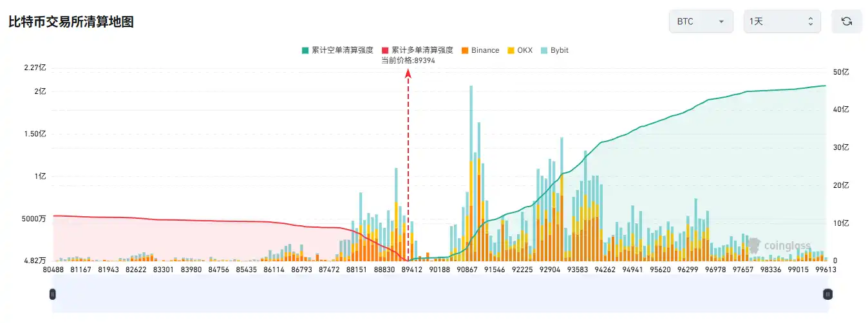Click teal Bybit legend color box

pos(544,50)
